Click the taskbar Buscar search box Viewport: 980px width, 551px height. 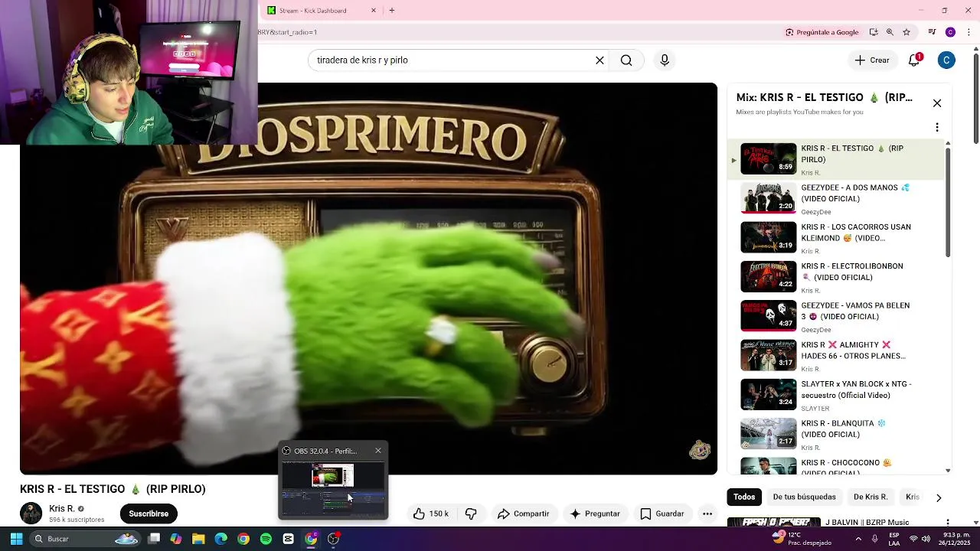(86, 539)
